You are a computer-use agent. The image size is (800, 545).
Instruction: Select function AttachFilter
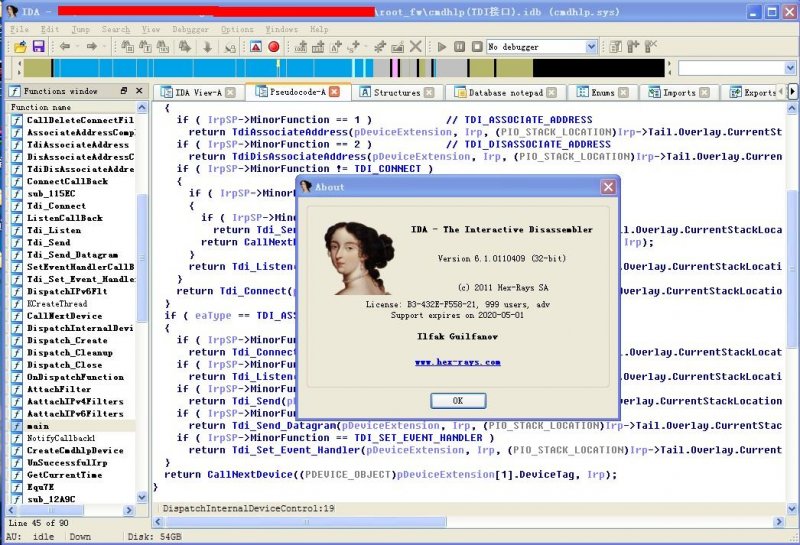tap(59, 389)
